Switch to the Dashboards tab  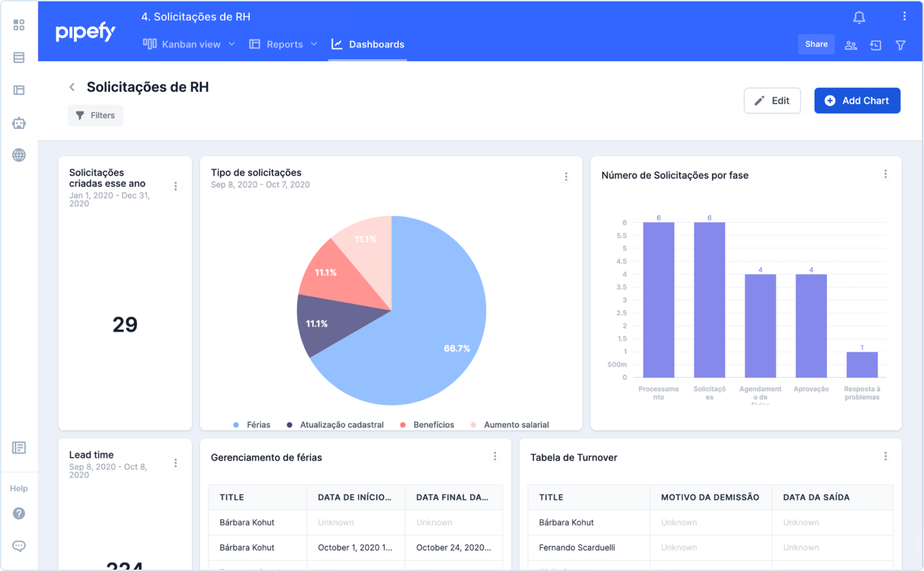point(368,44)
